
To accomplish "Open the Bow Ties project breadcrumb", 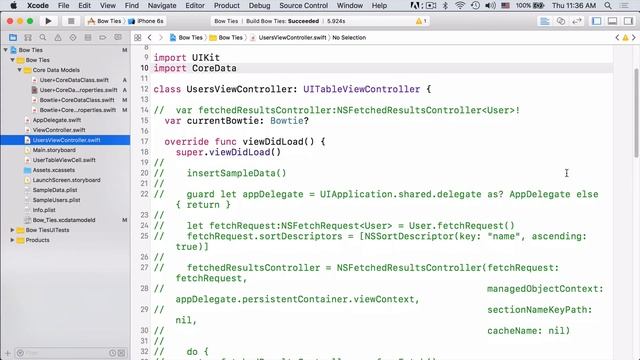I will coord(187,38).
